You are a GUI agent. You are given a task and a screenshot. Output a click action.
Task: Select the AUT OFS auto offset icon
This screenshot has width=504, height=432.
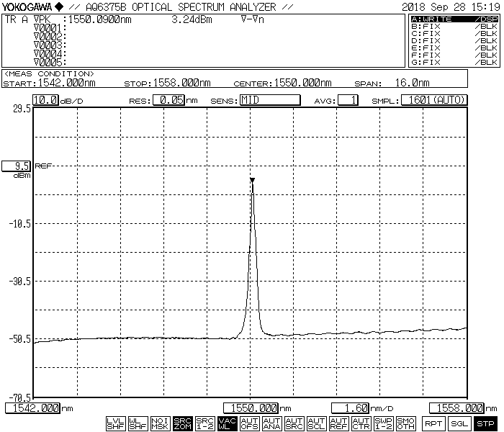[249, 423]
